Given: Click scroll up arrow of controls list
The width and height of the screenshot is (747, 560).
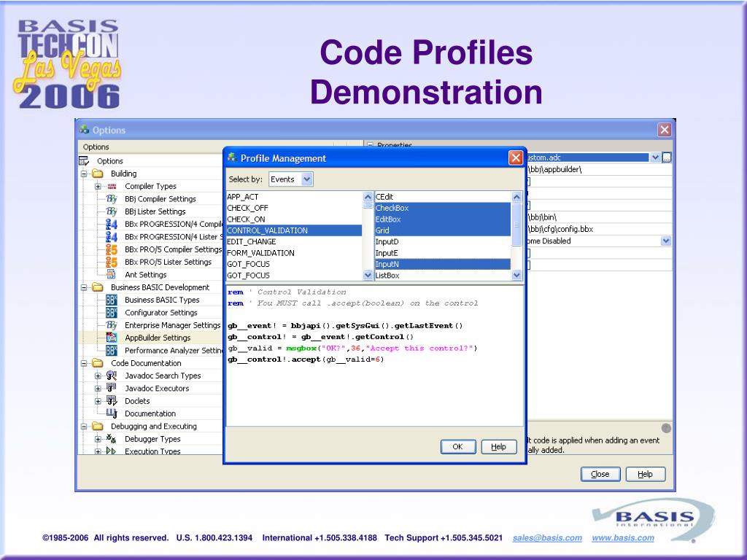Looking at the screenshot, I should point(517,196).
